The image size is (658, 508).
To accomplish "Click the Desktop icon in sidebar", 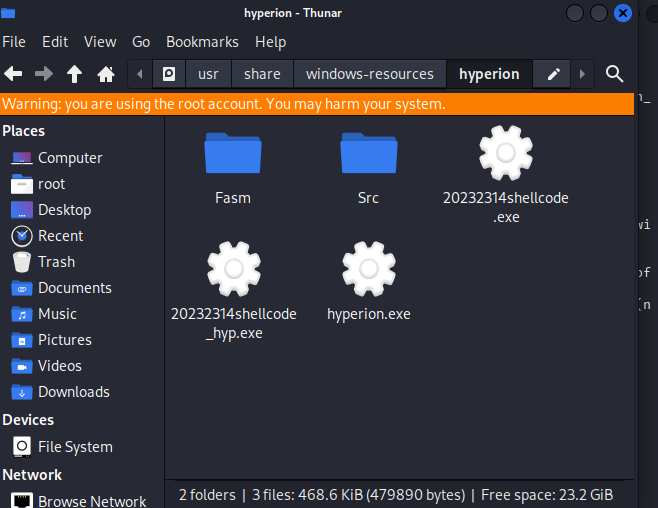I will coord(22,210).
